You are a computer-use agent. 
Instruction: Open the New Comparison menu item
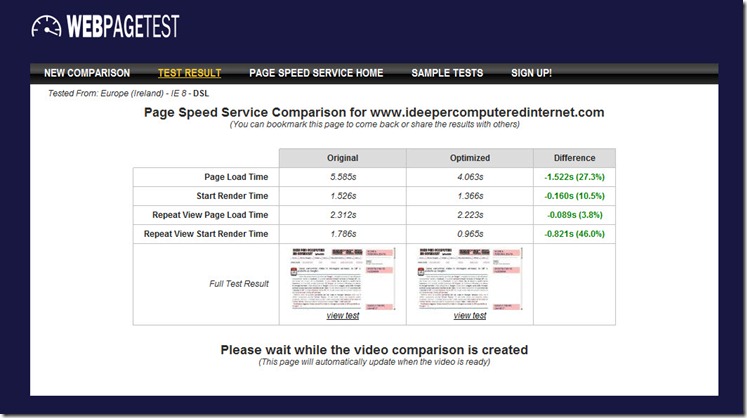(x=87, y=73)
